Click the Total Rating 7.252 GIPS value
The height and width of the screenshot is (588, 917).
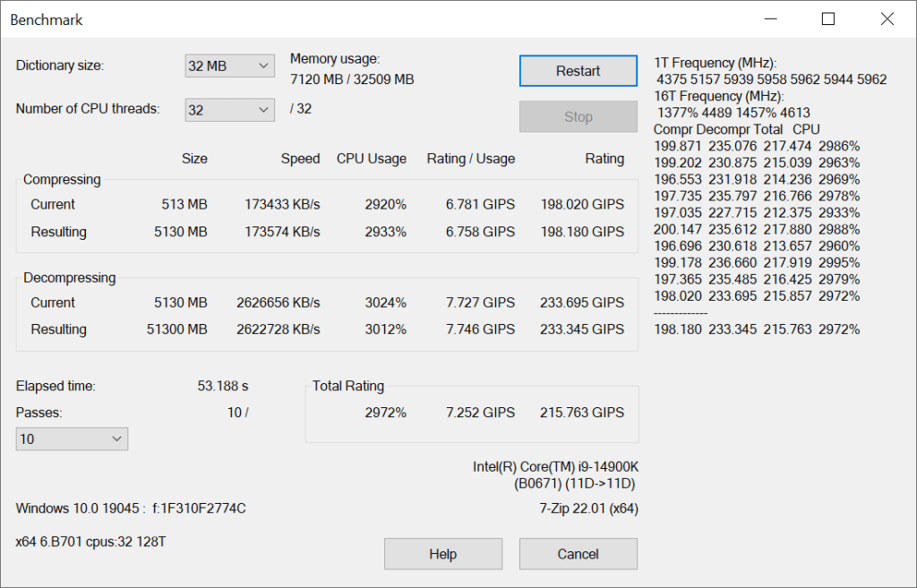[480, 413]
